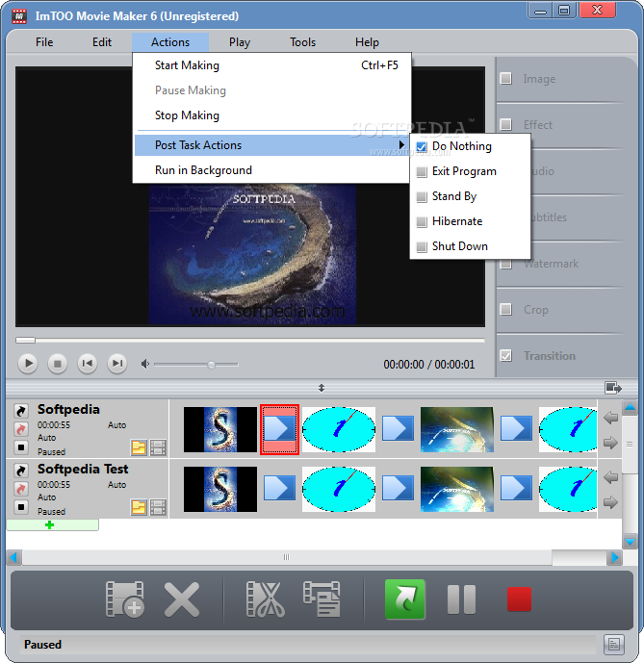The height and width of the screenshot is (663, 644).
Task: Open the folder icon of the Softpedia task
Action: pyautogui.click(x=139, y=447)
